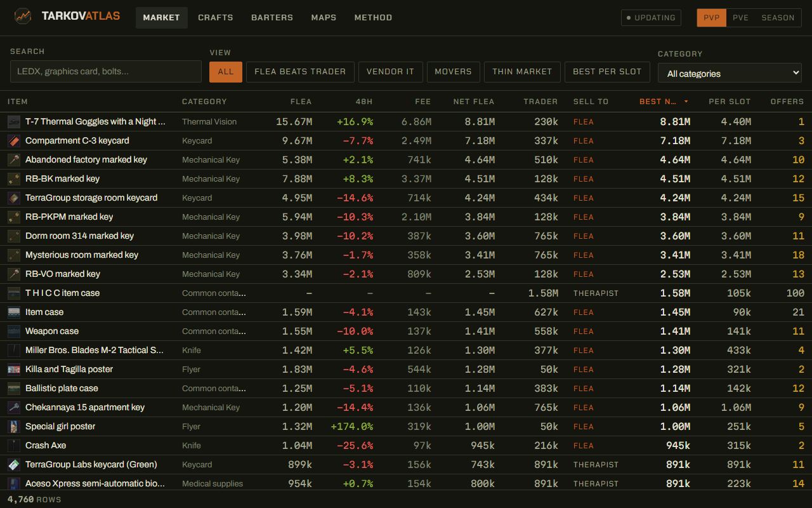The width and height of the screenshot is (812, 508).
Task: Open the Maps tab
Action: coord(324,18)
